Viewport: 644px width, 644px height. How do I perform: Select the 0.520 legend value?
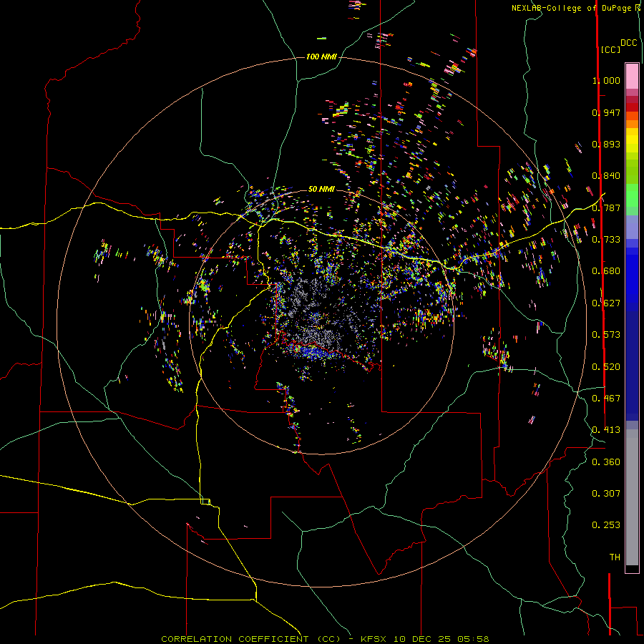pyautogui.click(x=606, y=367)
